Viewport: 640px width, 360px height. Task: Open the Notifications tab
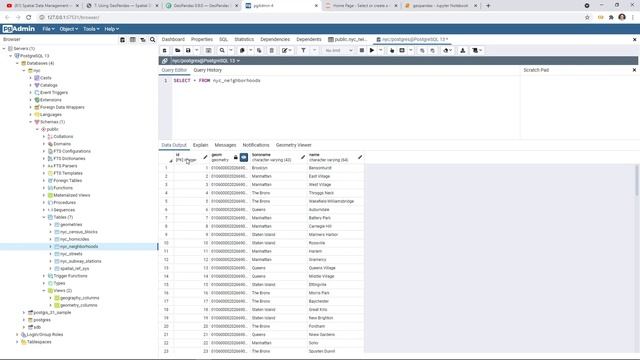click(x=256, y=145)
